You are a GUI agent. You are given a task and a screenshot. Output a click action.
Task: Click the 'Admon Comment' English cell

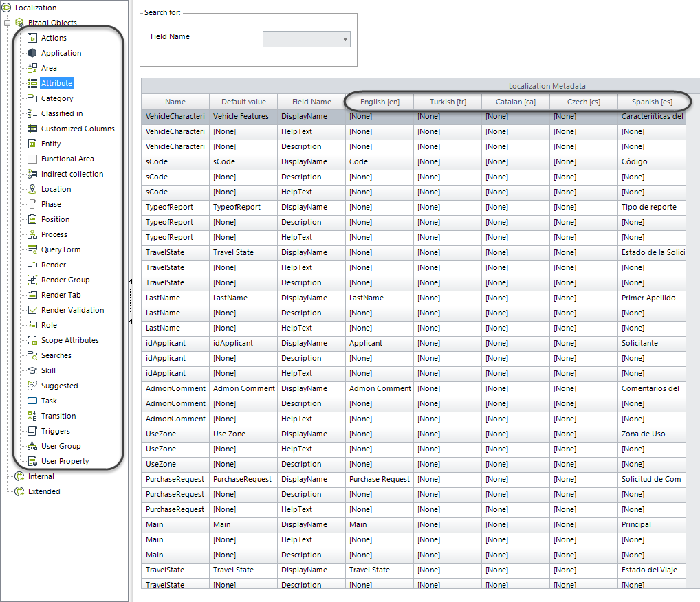pyautogui.click(x=380, y=389)
